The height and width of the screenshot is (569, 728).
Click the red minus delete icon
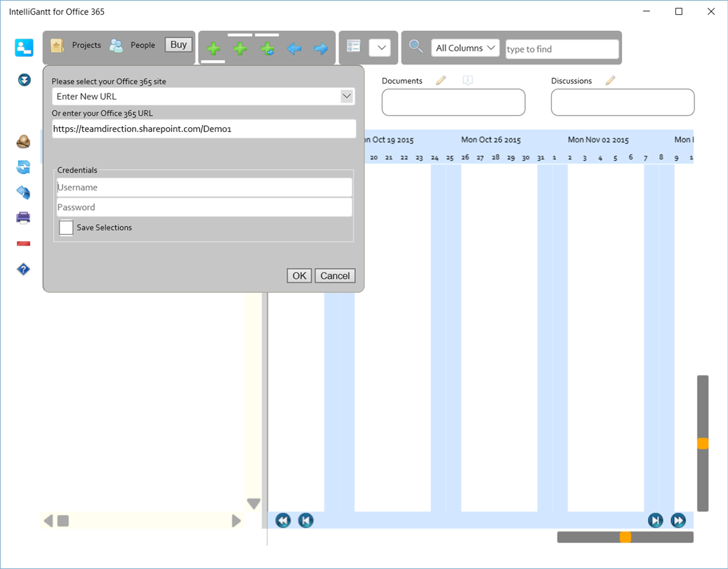(23, 243)
